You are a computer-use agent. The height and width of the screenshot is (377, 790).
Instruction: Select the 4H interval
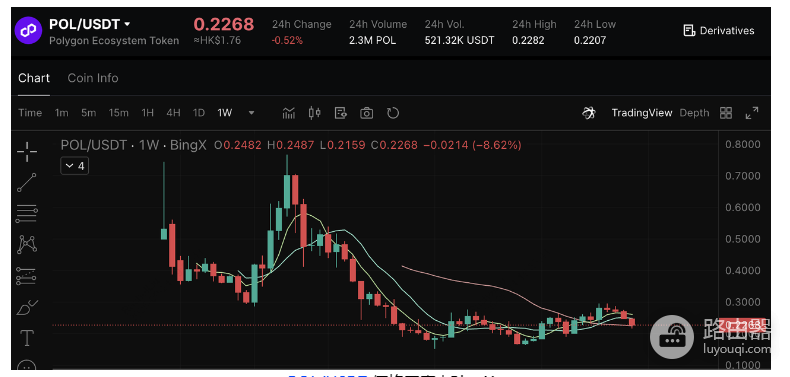173,113
